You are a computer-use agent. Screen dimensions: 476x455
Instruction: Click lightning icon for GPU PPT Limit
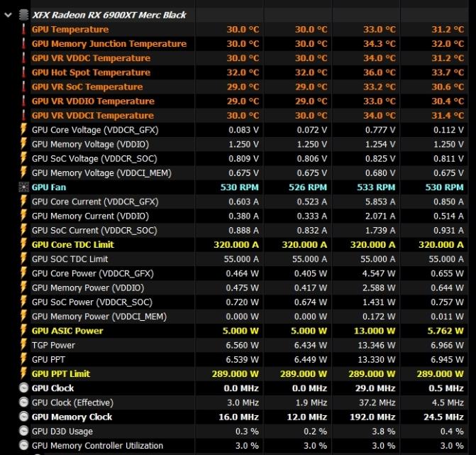(23, 373)
